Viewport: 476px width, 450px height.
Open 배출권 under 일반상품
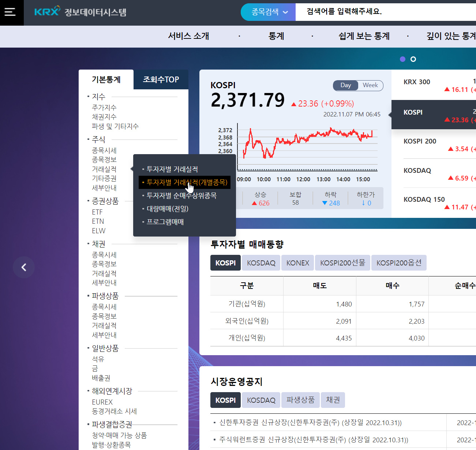pyautogui.click(x=101, y=378)
